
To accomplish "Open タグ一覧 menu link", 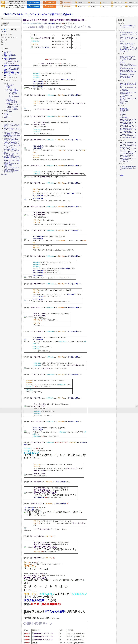I will click(6, 115).
